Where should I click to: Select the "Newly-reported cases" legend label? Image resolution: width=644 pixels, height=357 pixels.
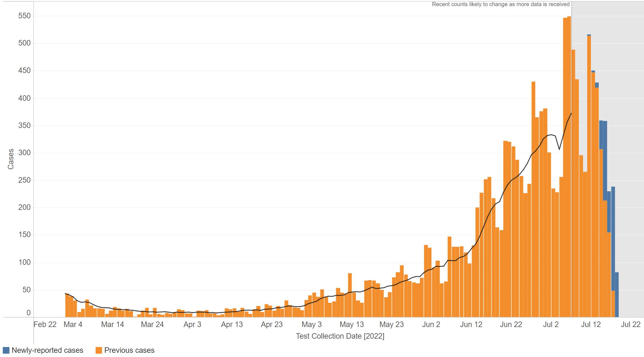tap(47, 350)
